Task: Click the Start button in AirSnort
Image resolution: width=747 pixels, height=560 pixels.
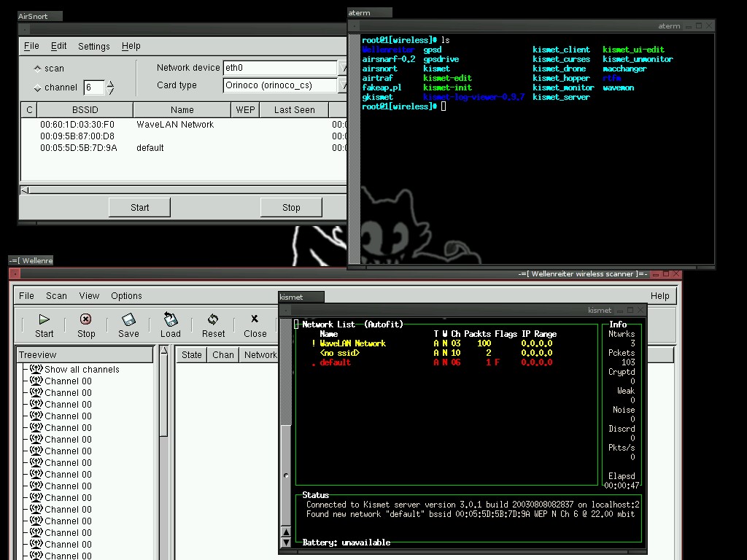Action: click(x=139, y=208)
